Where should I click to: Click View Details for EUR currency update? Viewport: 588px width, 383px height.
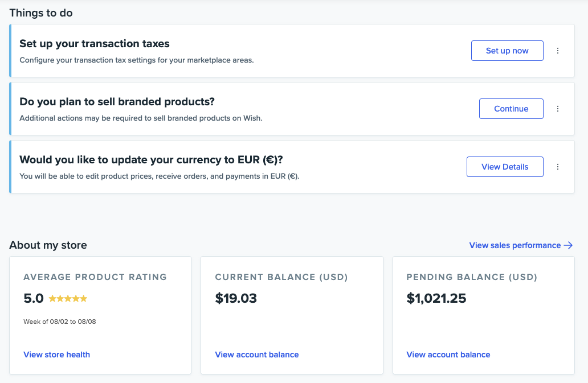tap(505, 166)
